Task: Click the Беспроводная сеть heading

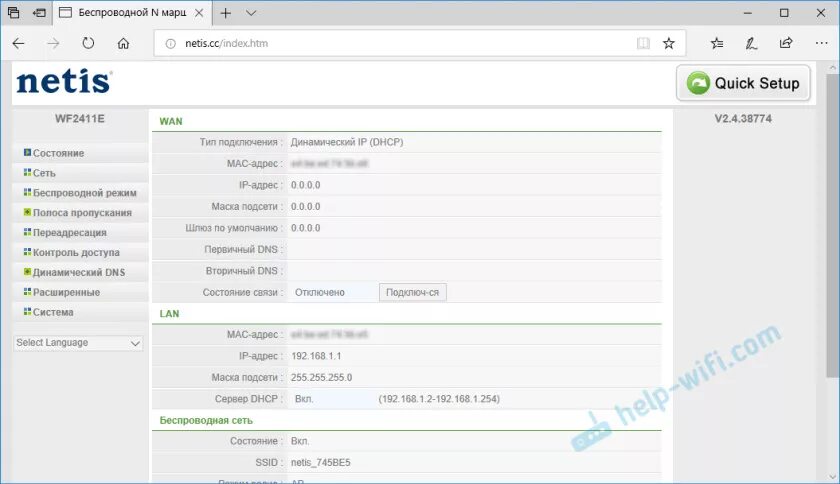Action: click(x=206, y=420)
